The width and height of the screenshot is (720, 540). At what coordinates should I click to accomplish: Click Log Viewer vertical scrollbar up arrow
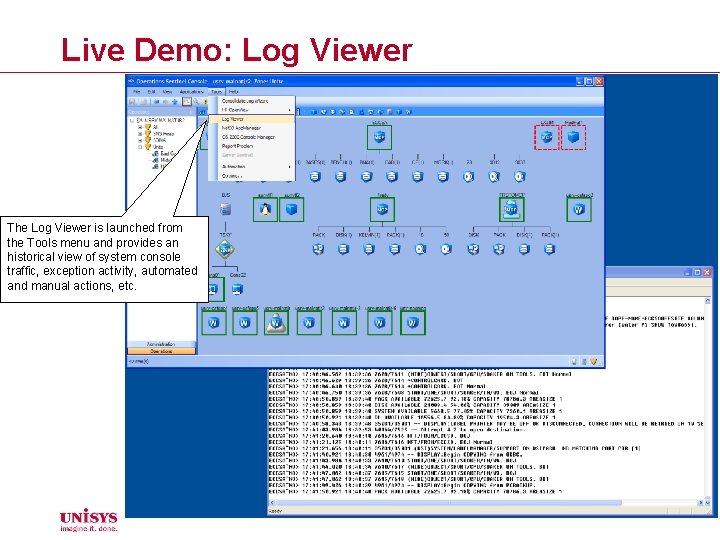[x=708, y=301]
